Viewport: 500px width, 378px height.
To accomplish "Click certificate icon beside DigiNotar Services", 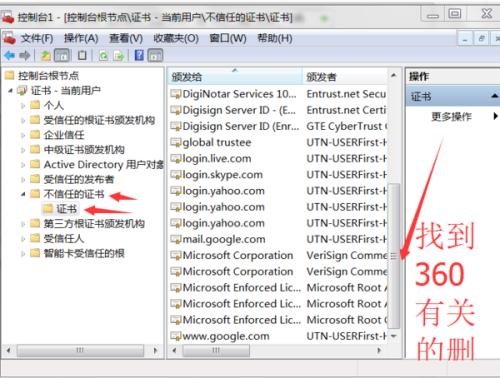I will [x=176, y=94].
